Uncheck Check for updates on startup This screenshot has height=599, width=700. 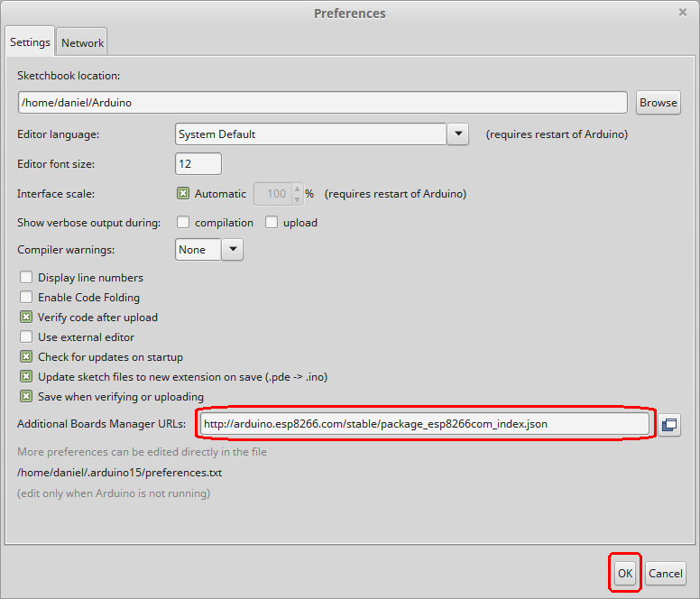click(x=26, y=357)
